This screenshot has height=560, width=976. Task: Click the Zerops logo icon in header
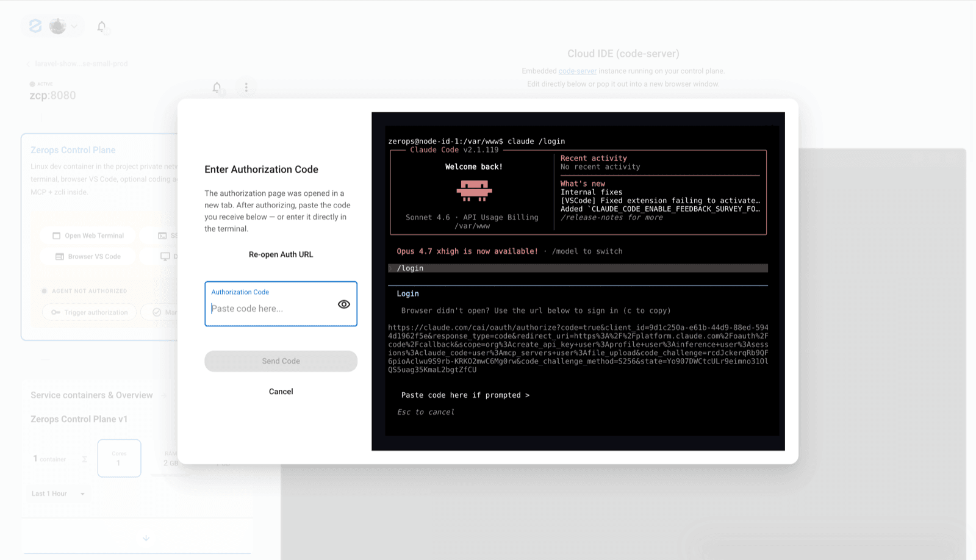pos(35,26)
